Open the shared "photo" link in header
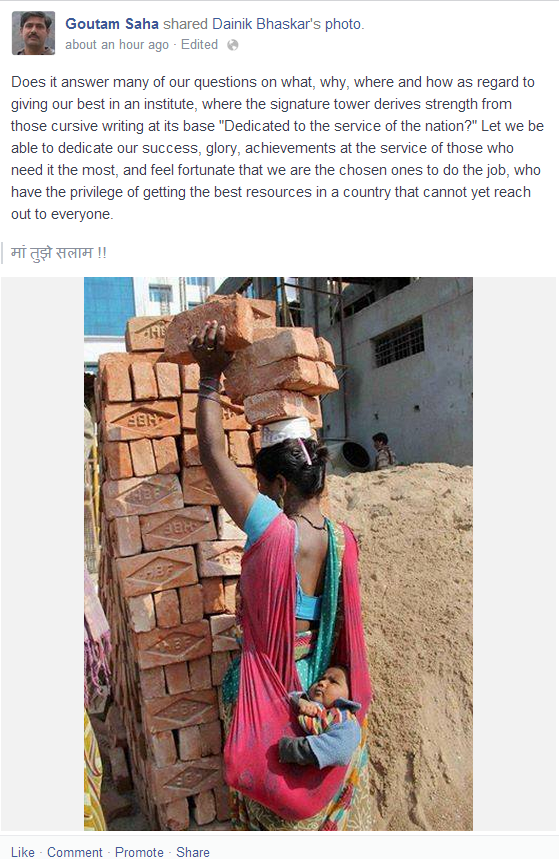The width and height of the screenshot is (560, 865). [343, 24]
